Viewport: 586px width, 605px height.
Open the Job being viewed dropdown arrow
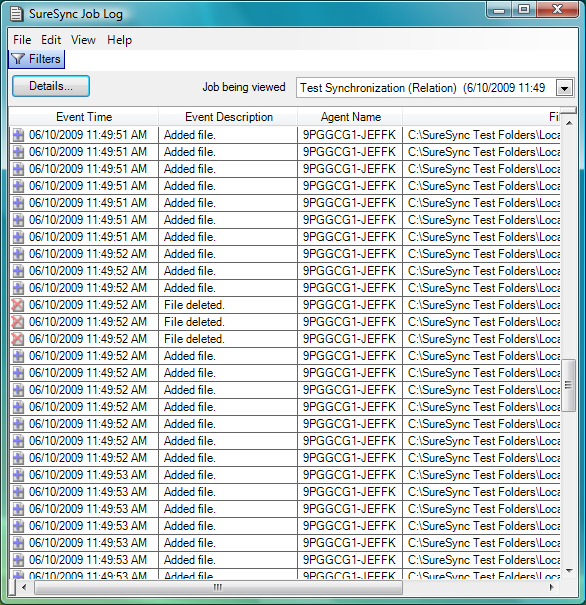pos(564,88)
